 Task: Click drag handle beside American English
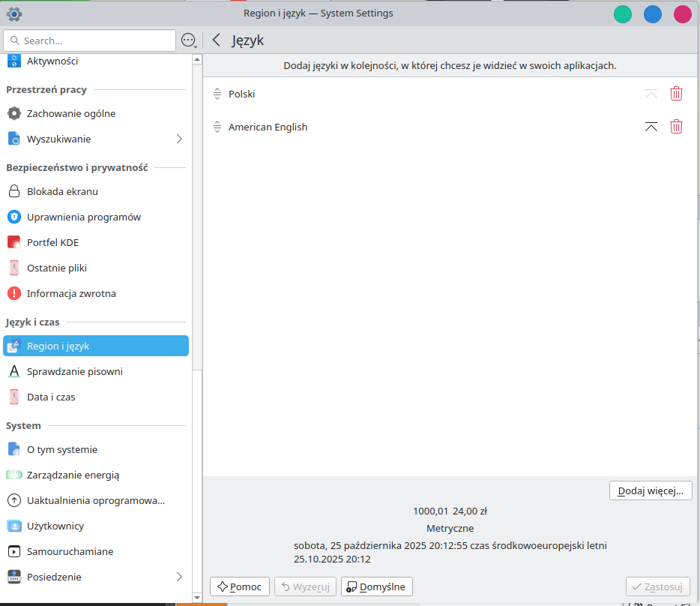coord(217,127)
